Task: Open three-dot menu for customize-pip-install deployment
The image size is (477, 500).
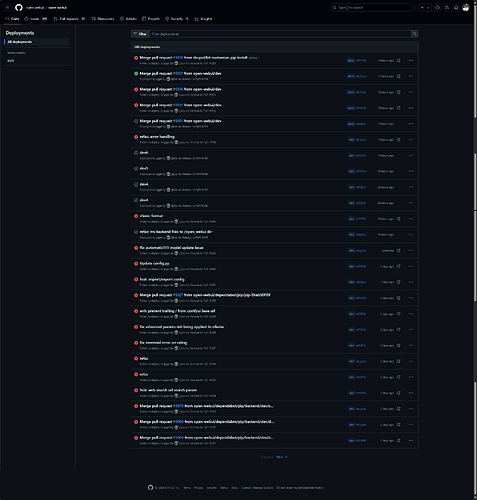Action: [x=411, y=60]
